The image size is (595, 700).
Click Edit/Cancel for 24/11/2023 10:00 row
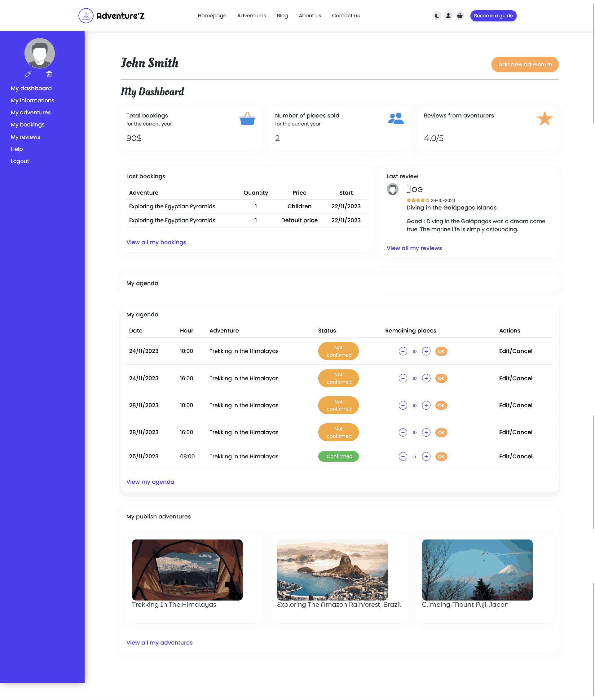pyautogui.click(x=515, y=351)
